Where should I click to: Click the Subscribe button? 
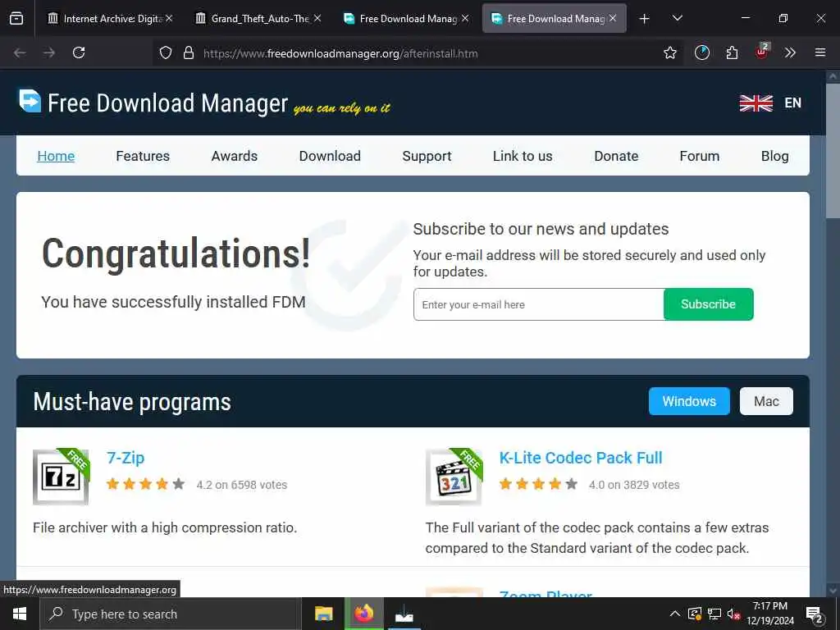[x=708, y=304]
